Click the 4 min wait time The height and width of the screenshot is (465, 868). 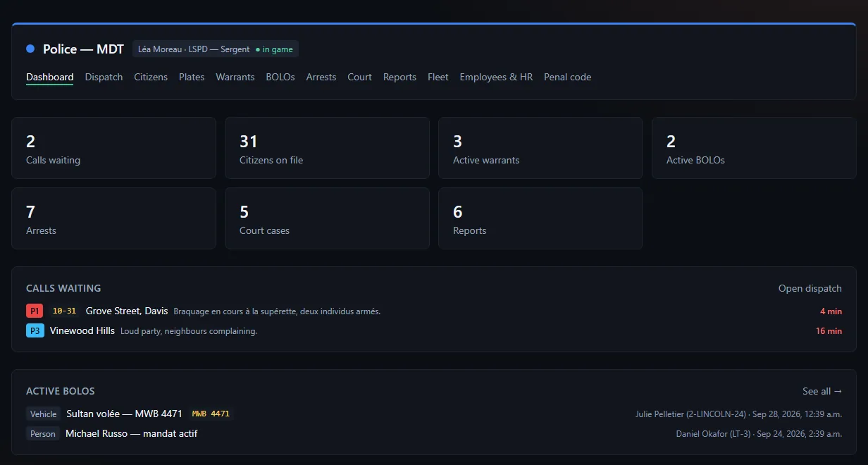click(x=831, y=311)
